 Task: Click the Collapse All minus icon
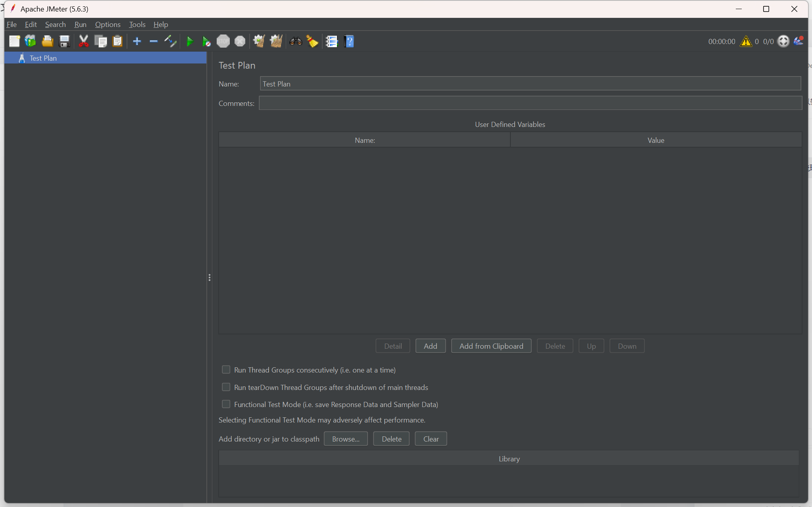click(x=154, y=41)
